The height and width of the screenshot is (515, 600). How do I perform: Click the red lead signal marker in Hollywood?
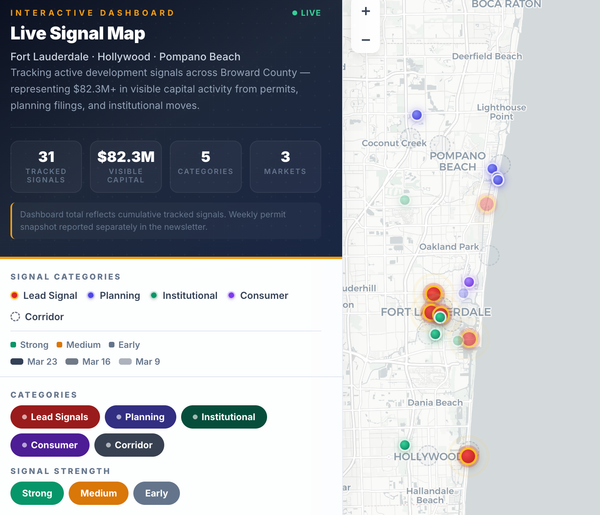[468, 457]
